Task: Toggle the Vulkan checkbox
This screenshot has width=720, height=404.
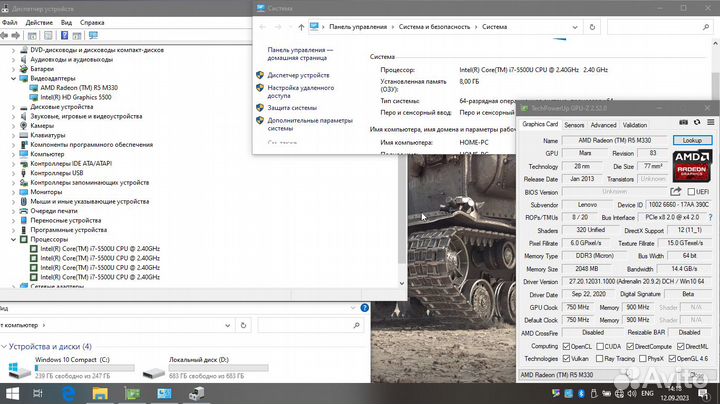Action: (x=566, y=358)
